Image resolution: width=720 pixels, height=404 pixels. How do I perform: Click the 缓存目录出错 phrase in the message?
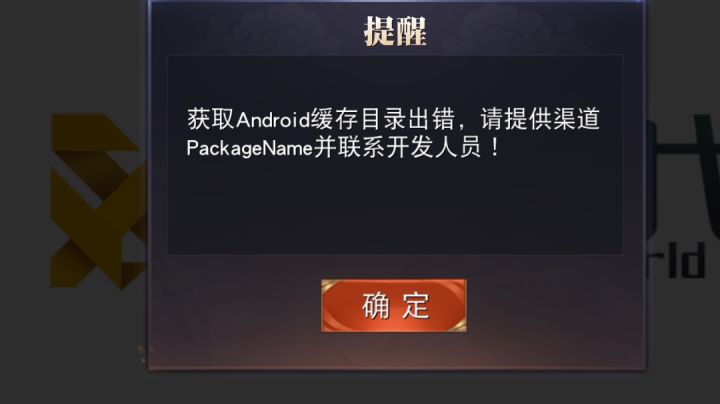point(383,119)
